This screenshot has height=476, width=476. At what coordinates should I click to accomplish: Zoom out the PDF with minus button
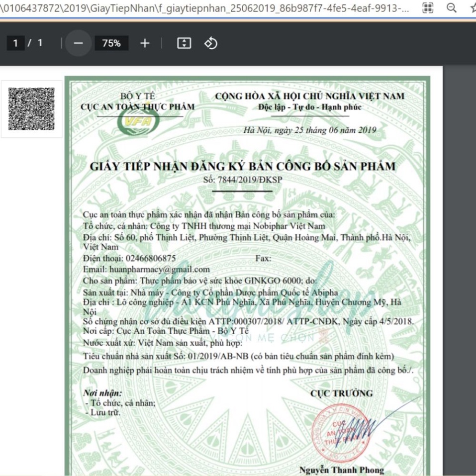(x=78, y=43)
